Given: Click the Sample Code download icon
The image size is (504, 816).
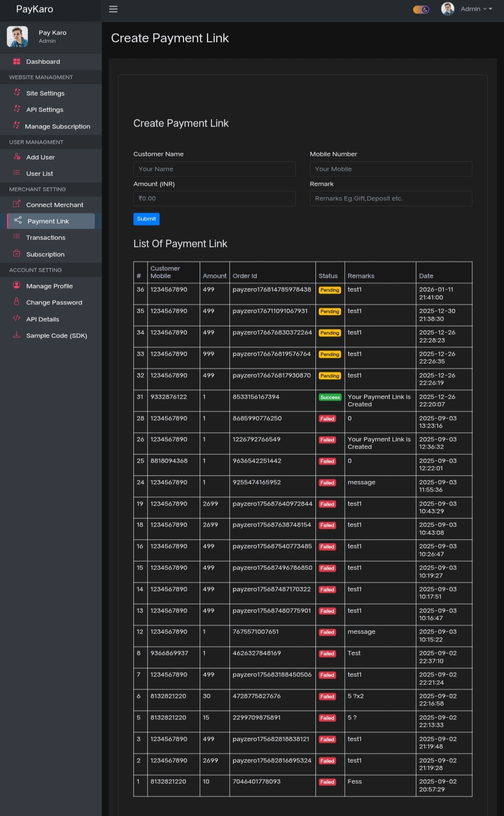Looking at the screenshot, I should [x=17, y=335].
